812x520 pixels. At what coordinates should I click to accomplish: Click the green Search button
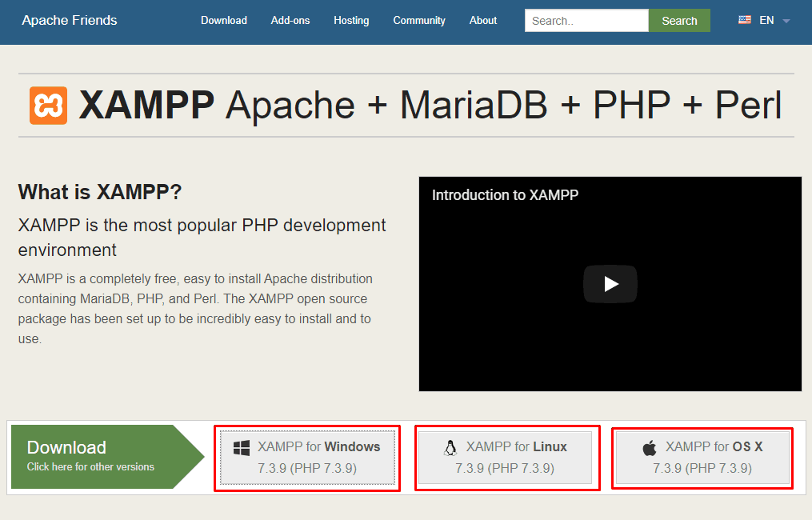tap(679, 21)
